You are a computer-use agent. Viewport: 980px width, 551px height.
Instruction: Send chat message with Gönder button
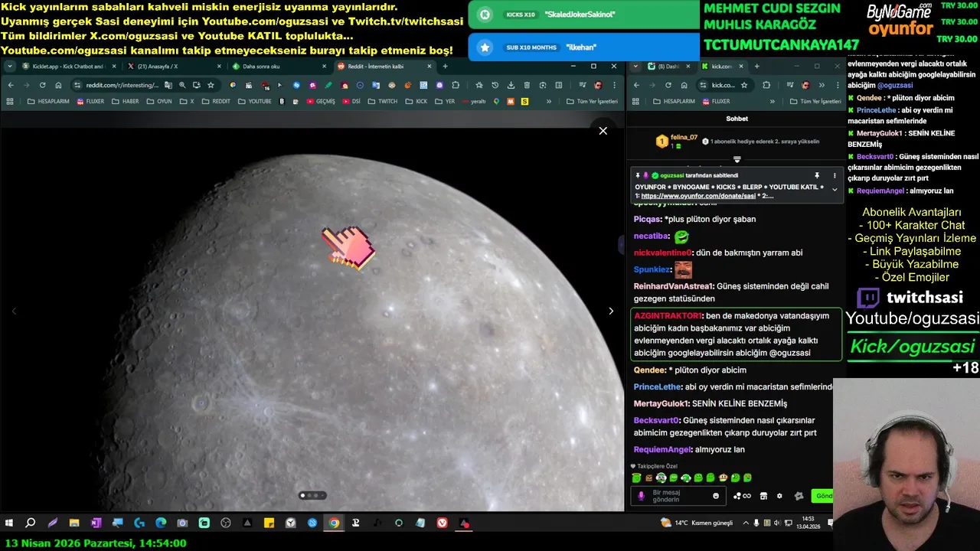tap(823, 496)
